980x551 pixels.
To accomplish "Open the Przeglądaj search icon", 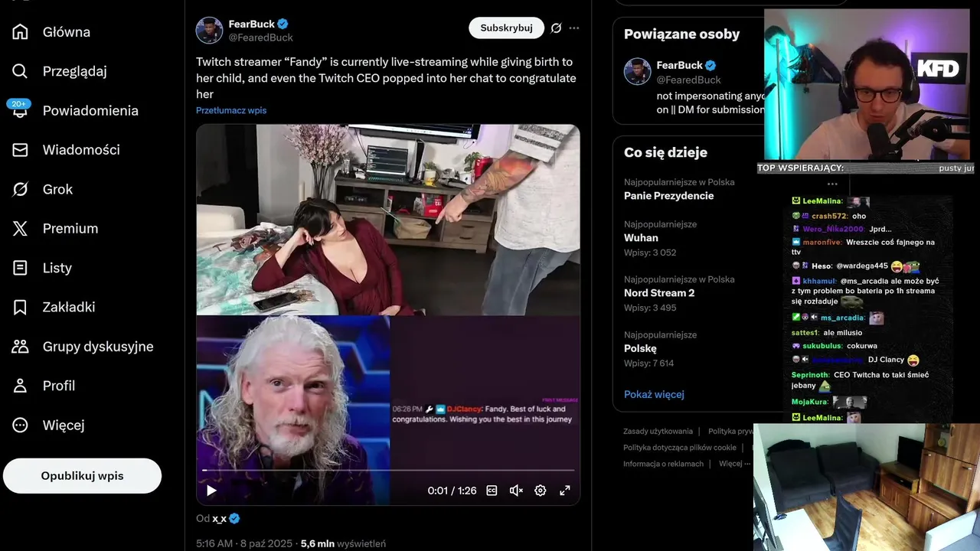I will tap(21, 71).
